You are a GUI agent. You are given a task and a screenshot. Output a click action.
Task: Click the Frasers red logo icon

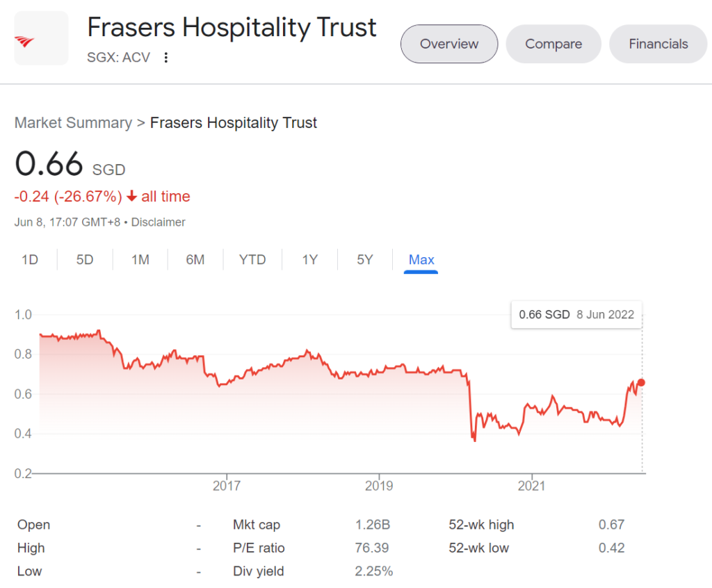point(25,42)
